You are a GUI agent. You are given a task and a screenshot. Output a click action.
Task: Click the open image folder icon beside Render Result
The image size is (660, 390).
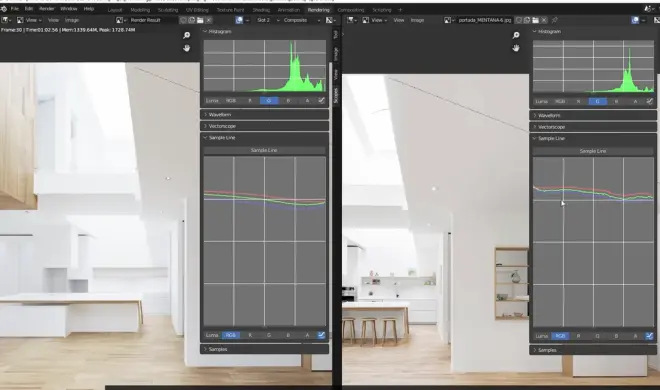click(200, 20)
